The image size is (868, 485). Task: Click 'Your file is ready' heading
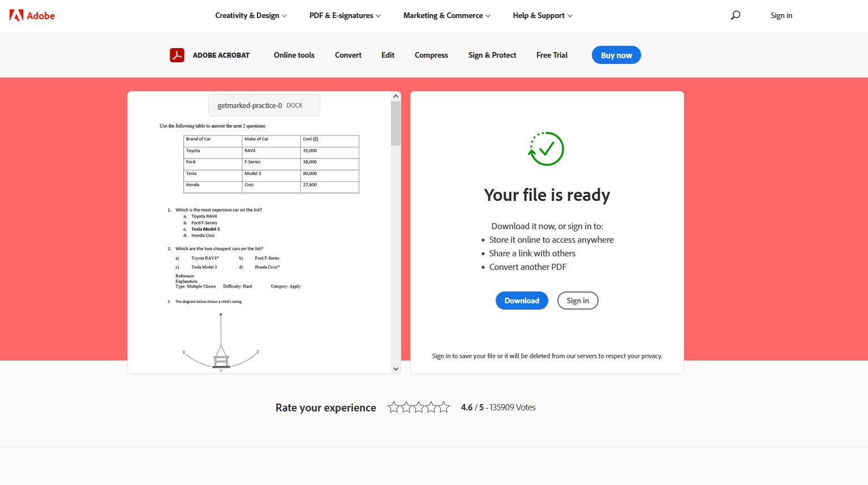tap(547, 195)
